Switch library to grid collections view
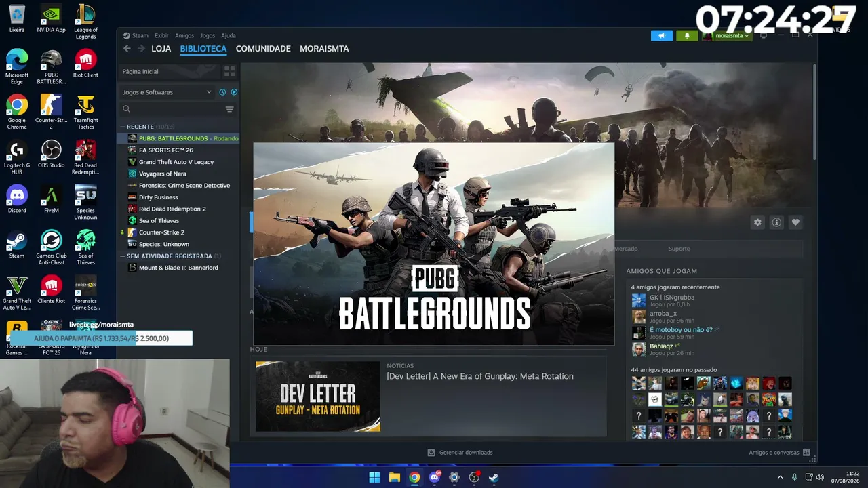Screen dimensions: 868x488 [229, 71]
